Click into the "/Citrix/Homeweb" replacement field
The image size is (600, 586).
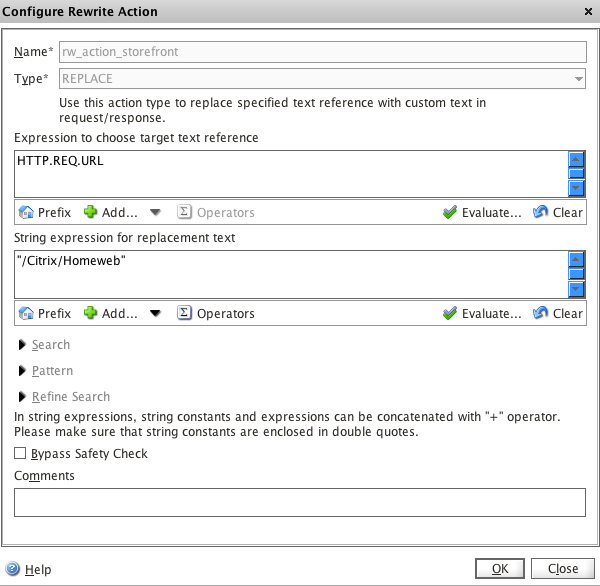pyautogui.click(x=291, y=274)
